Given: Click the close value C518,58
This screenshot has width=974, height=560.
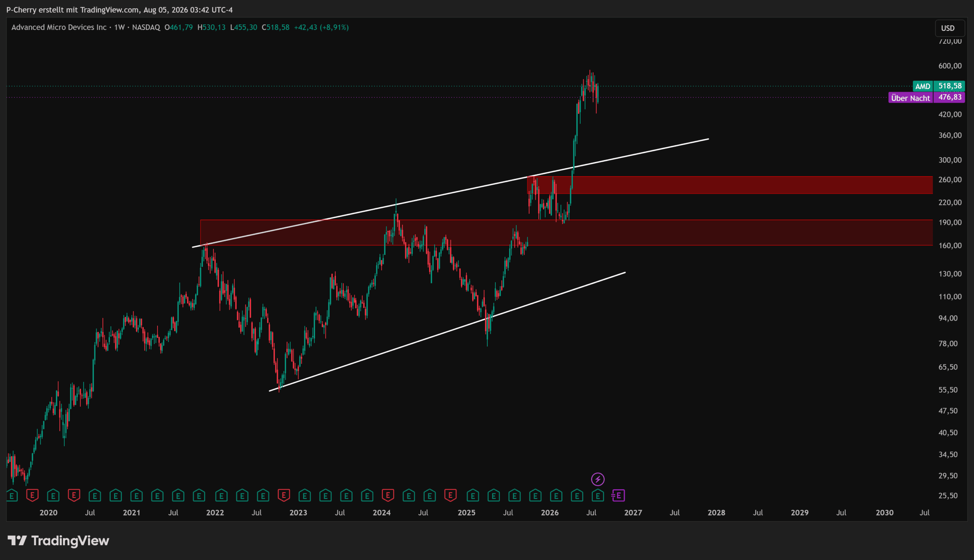Looking at the screenshot, I should tap(275, 27).
